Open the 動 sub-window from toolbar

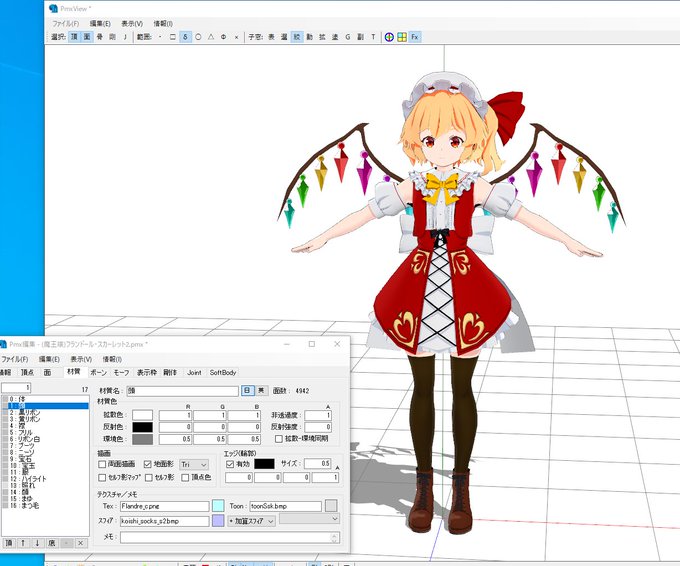(309, 37)
